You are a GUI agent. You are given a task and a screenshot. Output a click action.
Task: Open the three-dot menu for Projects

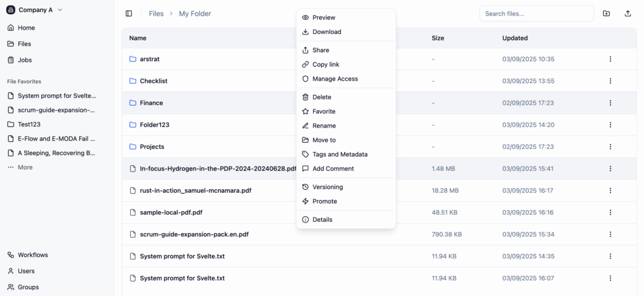click(610, 146)
